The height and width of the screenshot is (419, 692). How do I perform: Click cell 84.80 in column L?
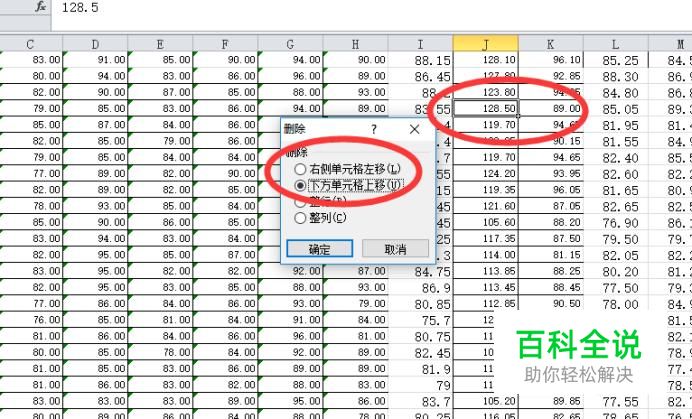[x=616, y=93]
